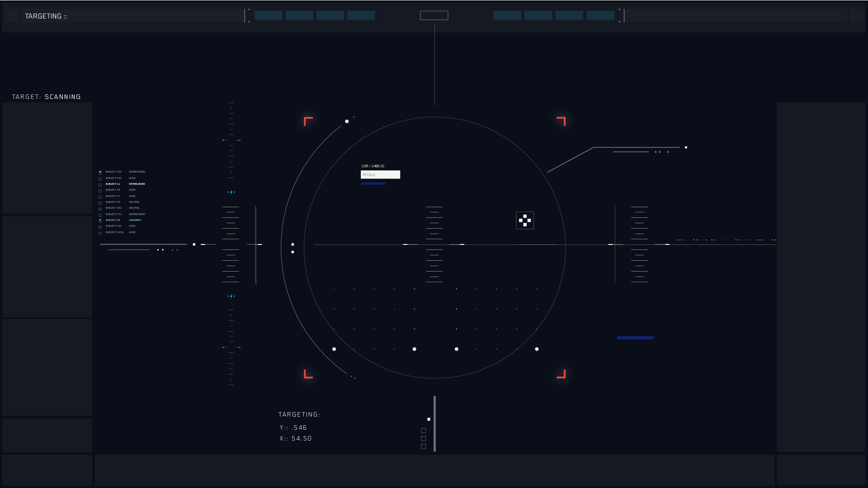Click the 39-09-9 input field
This screenshot has width=868, height=488.
(x=380, y=174)
